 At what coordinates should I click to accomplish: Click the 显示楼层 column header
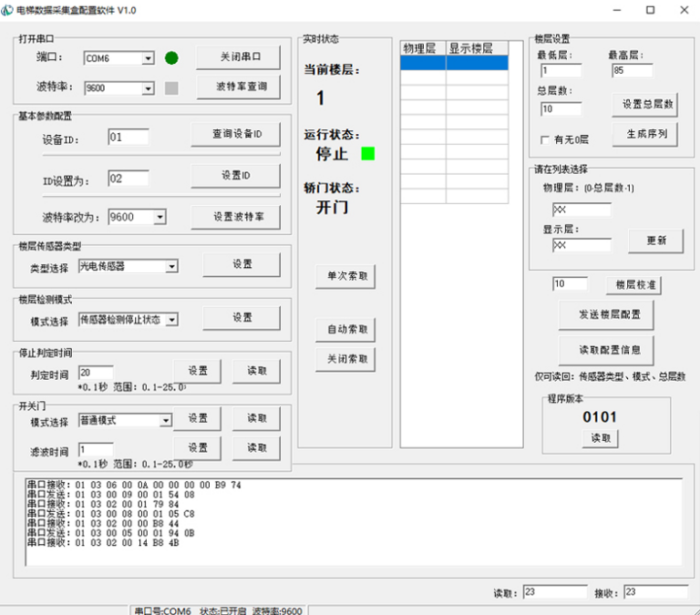pyautogui.click(x=478, y=48)
